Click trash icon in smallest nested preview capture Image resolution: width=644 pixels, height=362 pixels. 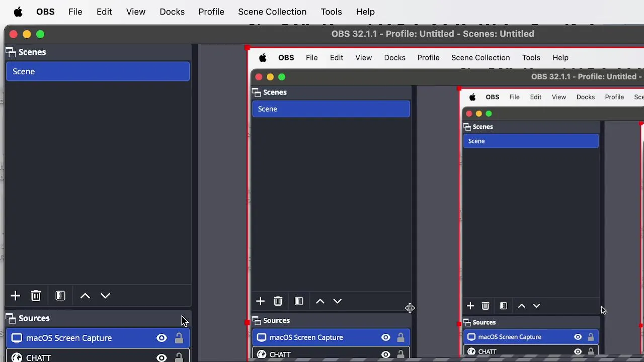click(486, 306)
